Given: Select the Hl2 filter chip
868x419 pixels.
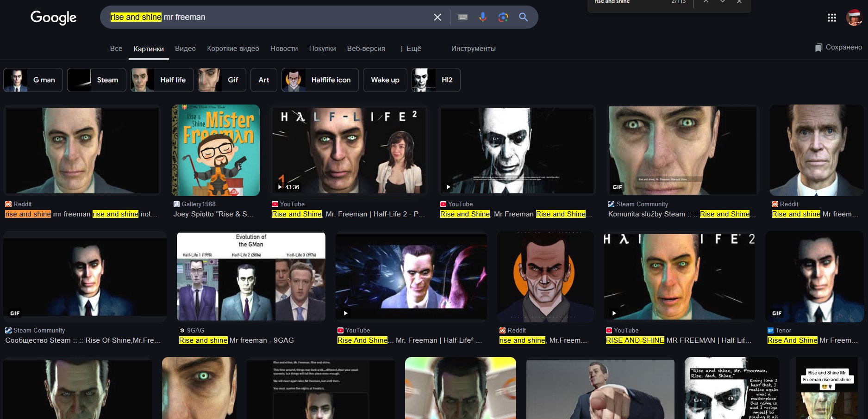Looking at the screenshot, I should tap(436, 80).
